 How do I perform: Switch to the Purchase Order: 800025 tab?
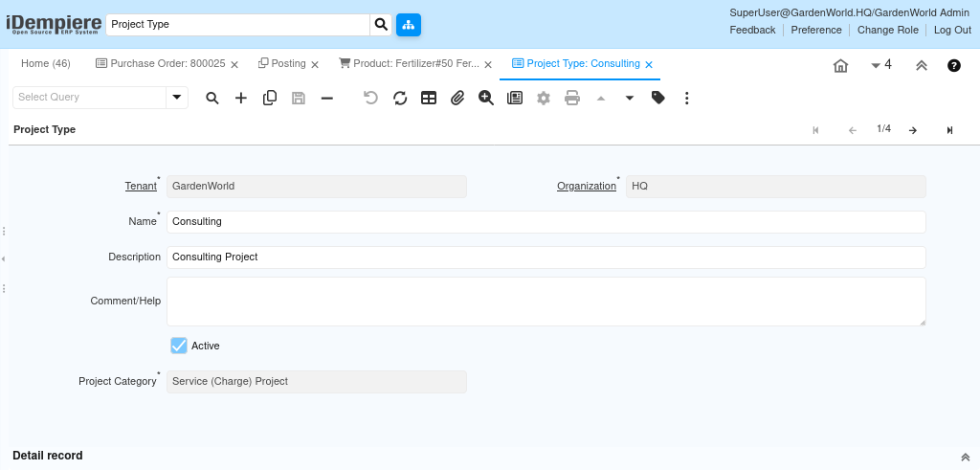coord(161,64)
